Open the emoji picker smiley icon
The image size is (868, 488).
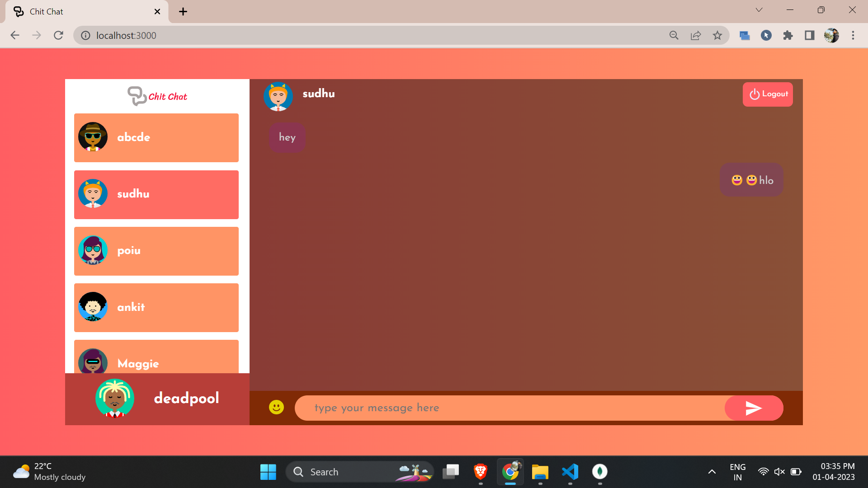[276, 407]
